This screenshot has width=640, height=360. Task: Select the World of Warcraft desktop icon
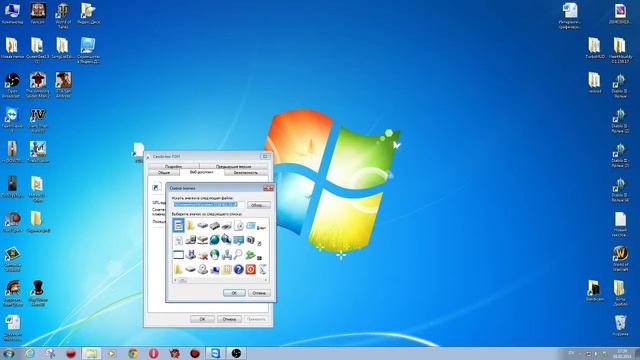(x=620, y=258)
